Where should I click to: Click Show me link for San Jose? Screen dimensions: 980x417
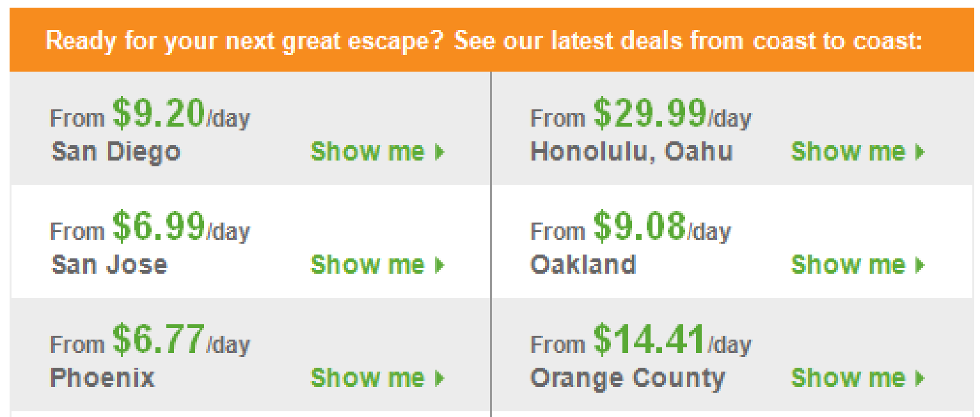tap(368, 265)
